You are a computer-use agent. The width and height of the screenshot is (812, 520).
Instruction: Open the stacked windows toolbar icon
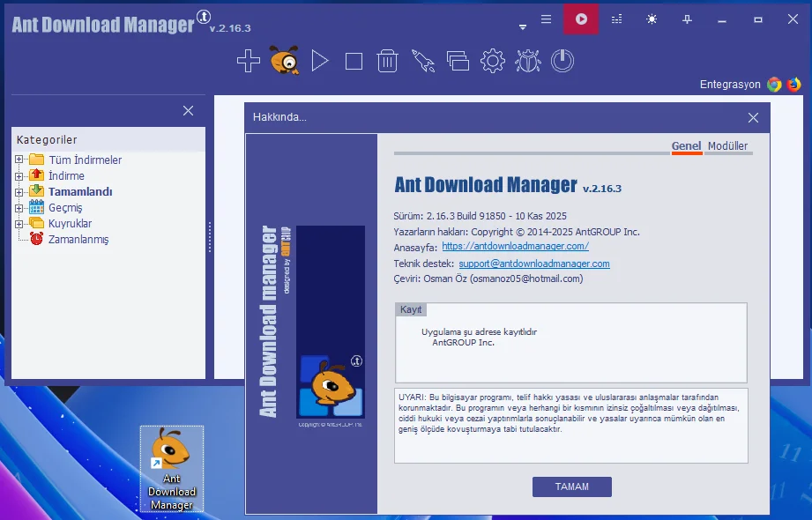(458, 61)
